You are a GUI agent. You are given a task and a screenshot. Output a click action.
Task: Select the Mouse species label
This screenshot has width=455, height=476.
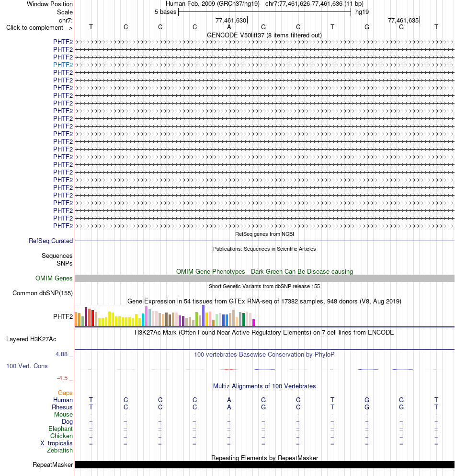click(63, 414)
